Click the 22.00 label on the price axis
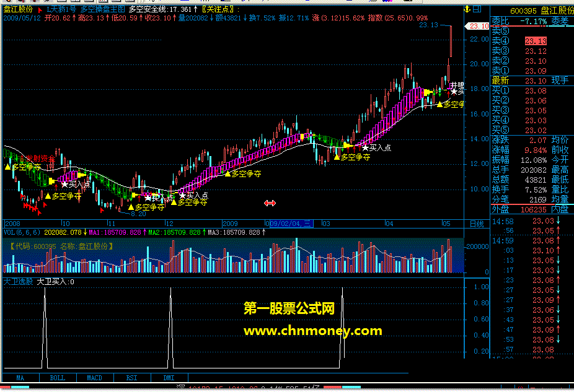This screenshot has width=574, height=392. click(480, 39)
